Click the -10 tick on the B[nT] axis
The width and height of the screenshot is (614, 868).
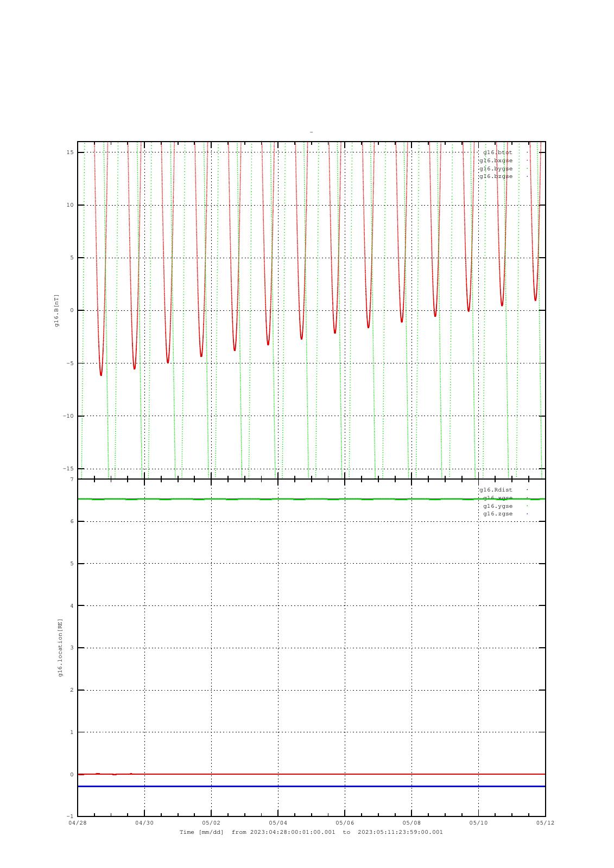pos(68,416)
